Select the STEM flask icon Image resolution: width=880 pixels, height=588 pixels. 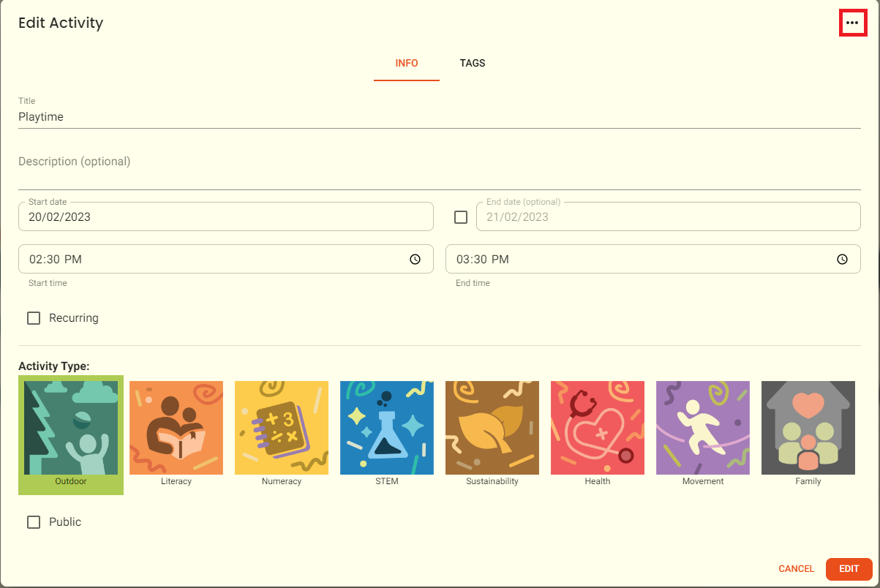click(x=387, y=428)
